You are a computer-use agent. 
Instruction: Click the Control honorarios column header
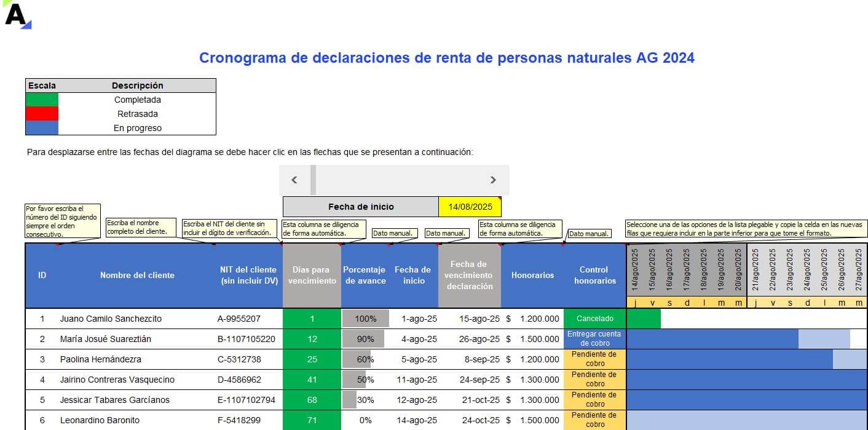coord(595,276)
